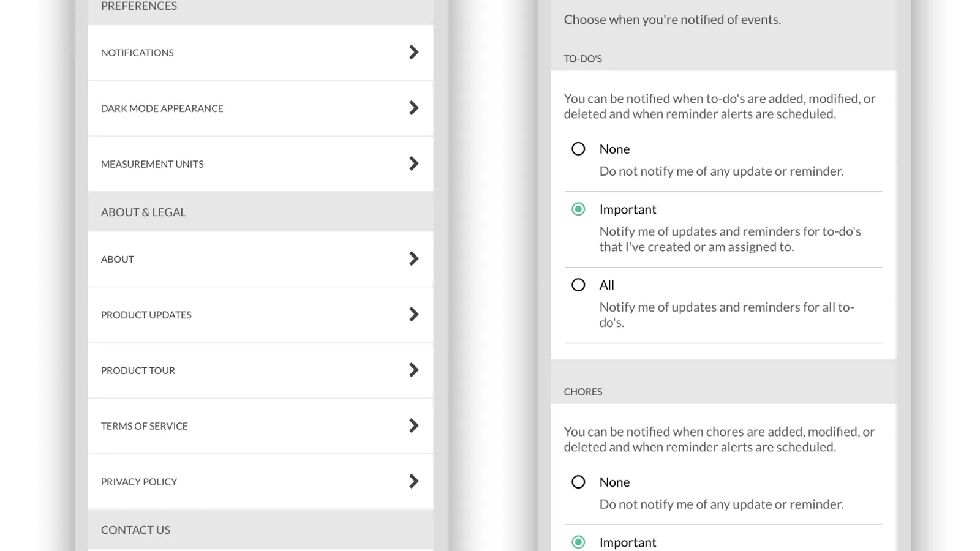Open Privacy Policy

click(260, 482)
